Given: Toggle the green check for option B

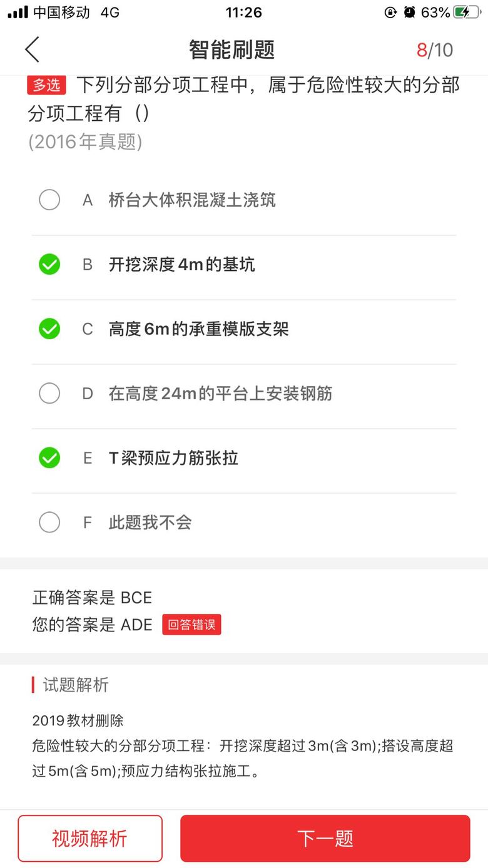Looking at the screenshot, I should (49, 265).
